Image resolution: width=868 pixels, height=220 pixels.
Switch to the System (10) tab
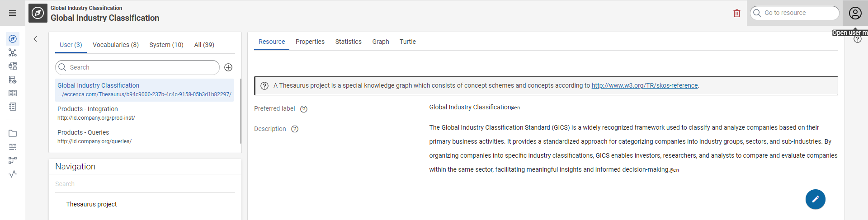pos(166,45)
